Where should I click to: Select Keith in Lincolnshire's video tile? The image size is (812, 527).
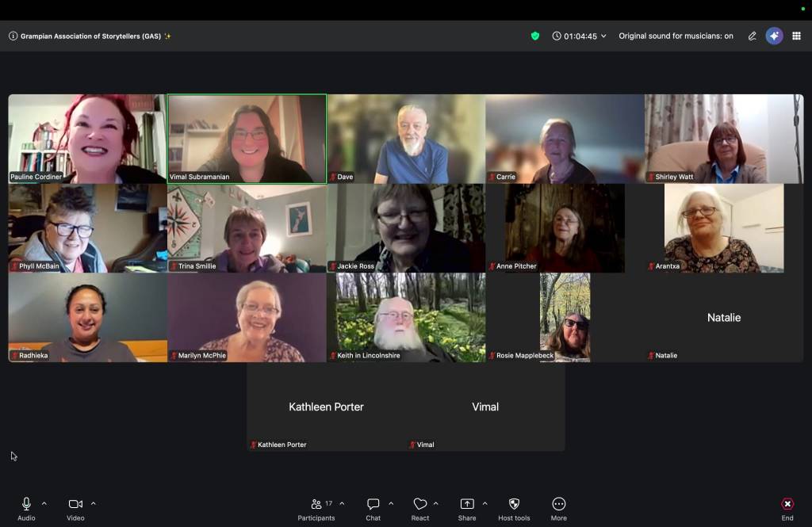point(406,317)
